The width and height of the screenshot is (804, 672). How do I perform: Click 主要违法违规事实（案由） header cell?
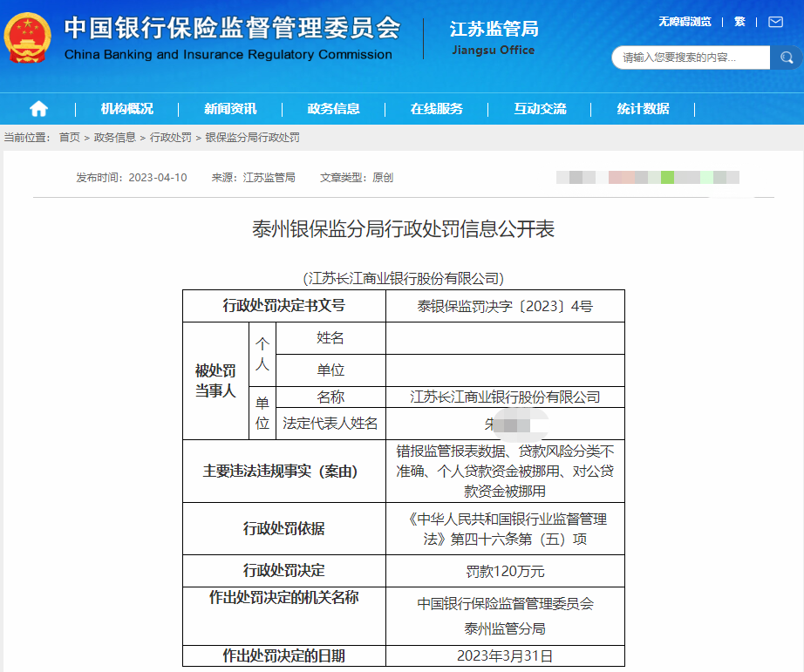pyautogui.click(x=284, y=471)
